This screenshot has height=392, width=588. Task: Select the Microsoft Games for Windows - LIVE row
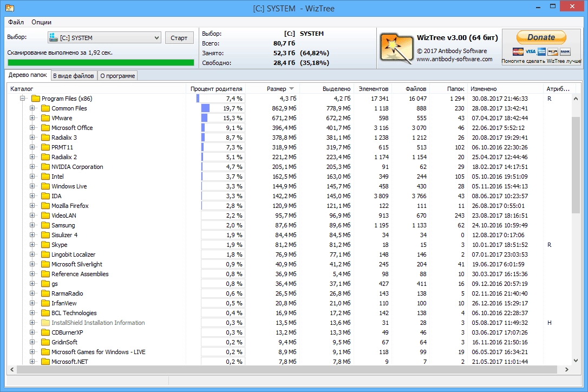point(289,352)
